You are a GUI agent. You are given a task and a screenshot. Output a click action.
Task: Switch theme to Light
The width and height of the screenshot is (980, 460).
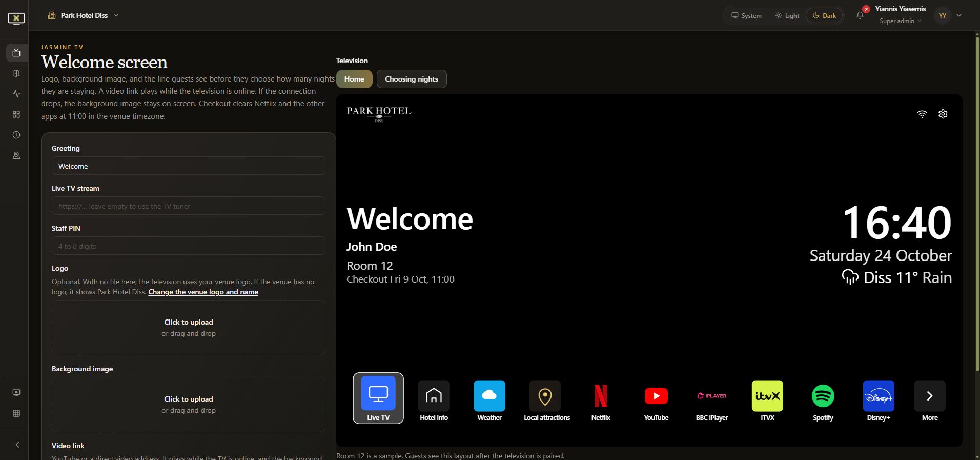pyautogui.click(x=787, y=16)
